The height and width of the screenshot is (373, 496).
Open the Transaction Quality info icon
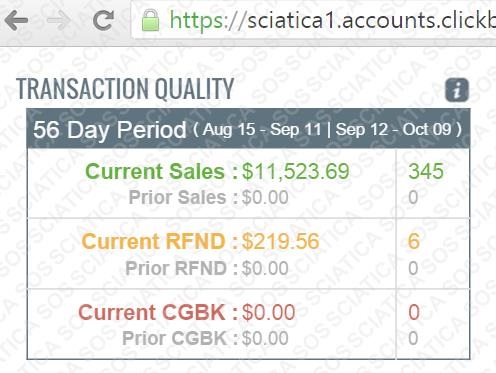(x=457, y=90)
